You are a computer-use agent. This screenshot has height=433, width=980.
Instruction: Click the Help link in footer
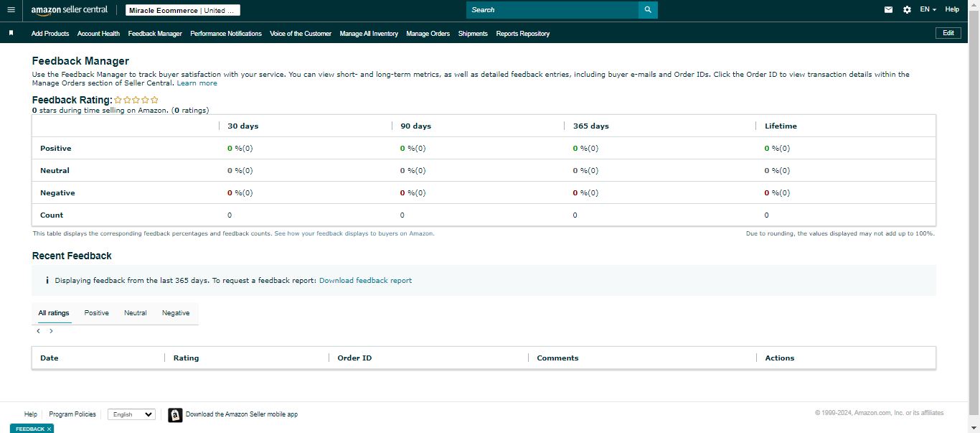30,414
